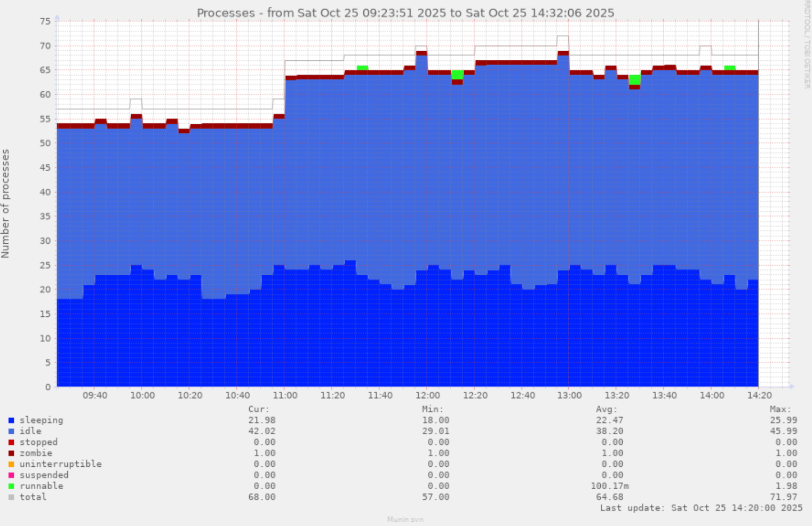Click the 'uninterruptible' legend label
Viewport: 812px width, 526px height.
click(x=60, y=464)
